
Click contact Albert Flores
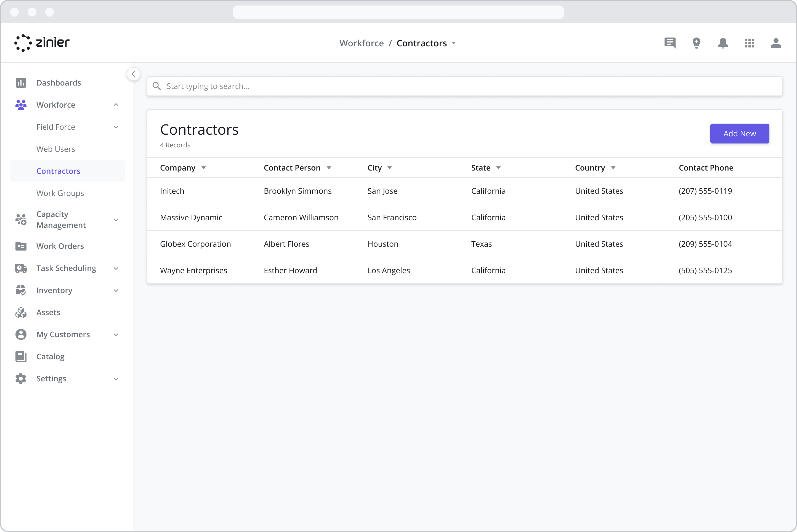pyautogui.click(x=286, y=244)
